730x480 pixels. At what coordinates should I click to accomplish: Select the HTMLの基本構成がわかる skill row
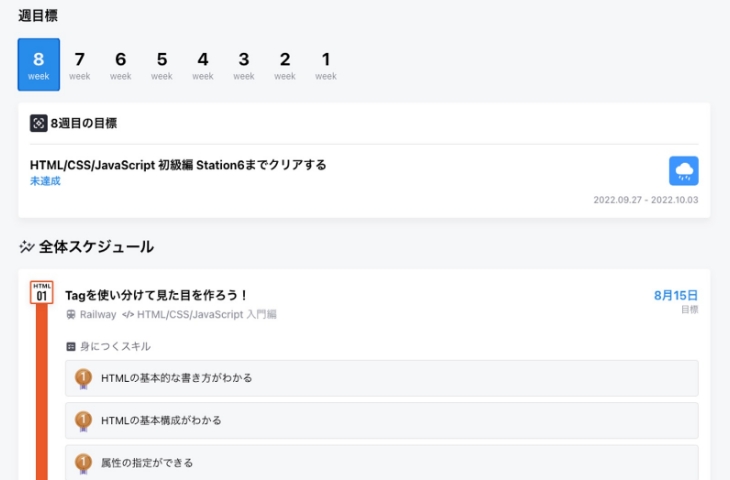(382, 420)
